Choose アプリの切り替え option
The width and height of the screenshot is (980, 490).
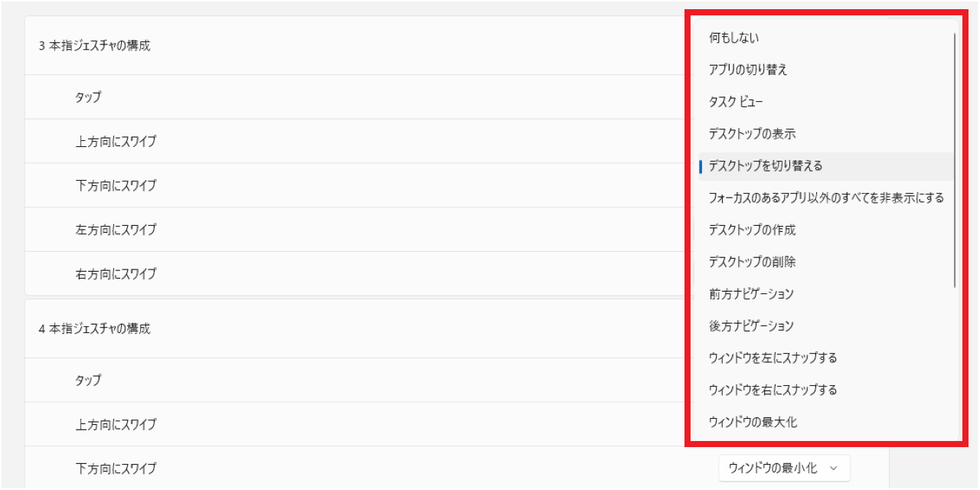coord(748,70)
